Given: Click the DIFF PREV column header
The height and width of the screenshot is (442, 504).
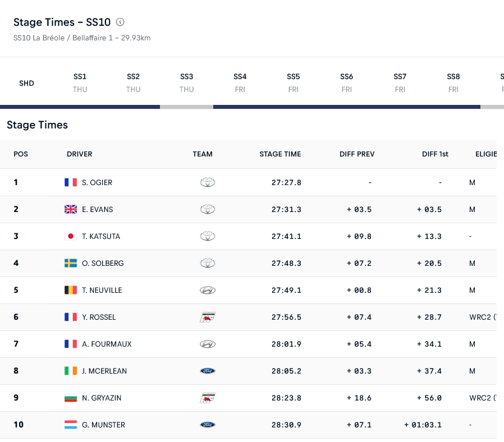Looking at the screenshot, I should click(x=357, y=154).
